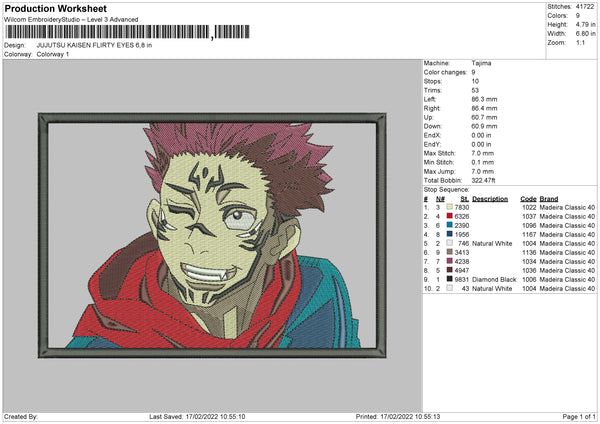Click the 'Last Saved: 17/02/2022 10:55:10' footer
Image resolution: width=600 pixels, height=424 pixels.
[x=197, y=416]
